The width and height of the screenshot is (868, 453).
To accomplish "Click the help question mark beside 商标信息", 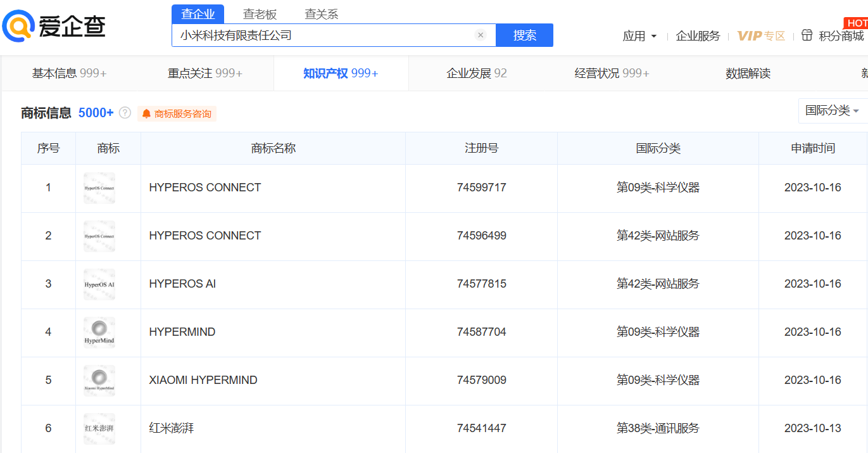I will [x=125, y=113].
